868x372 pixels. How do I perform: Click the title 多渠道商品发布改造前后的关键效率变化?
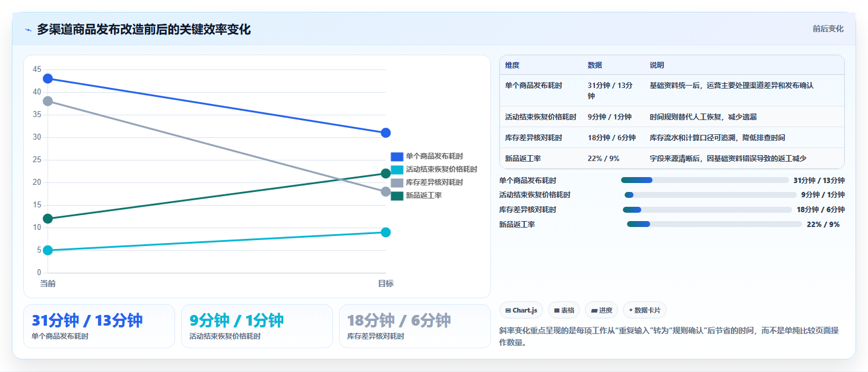pyautogui.click(x=144, y=29)
